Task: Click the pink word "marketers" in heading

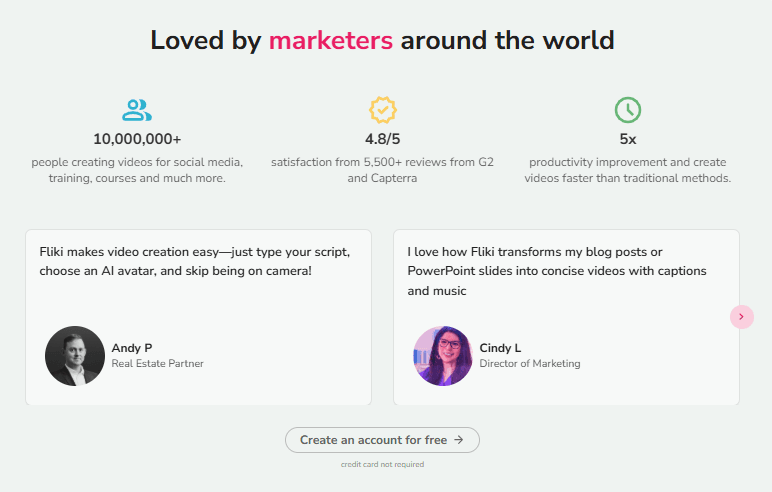Action: pos(330,41)
